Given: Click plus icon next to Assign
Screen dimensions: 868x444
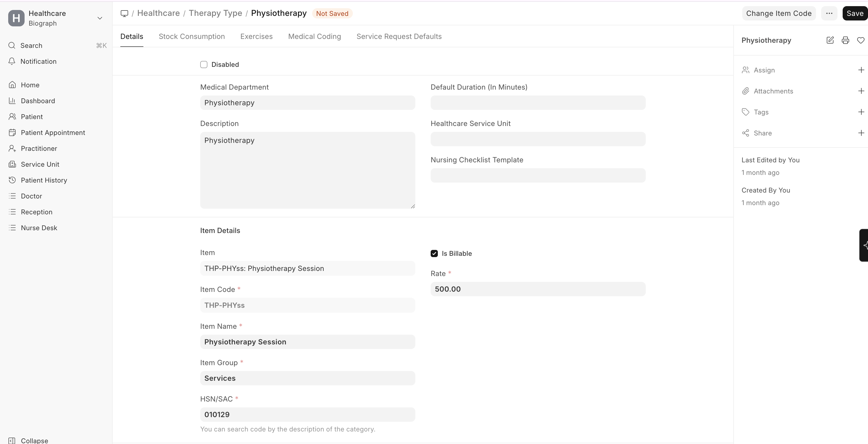Looking at the screenshot, I should [x=861, y=70].
